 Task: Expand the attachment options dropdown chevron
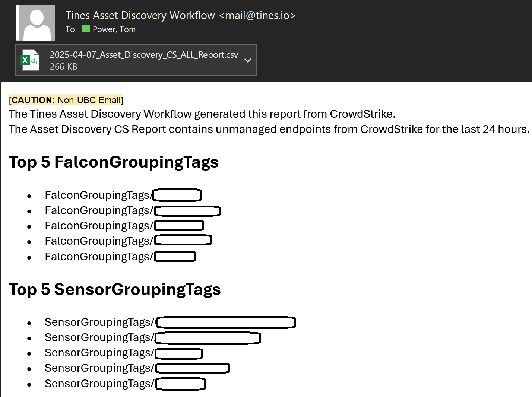[x=247, y=60]
